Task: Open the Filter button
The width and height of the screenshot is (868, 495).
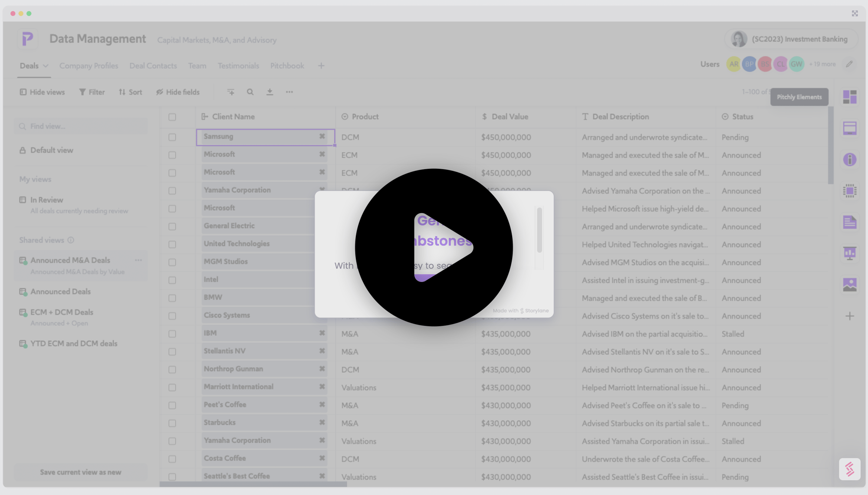Action: (x=92, y=92)
